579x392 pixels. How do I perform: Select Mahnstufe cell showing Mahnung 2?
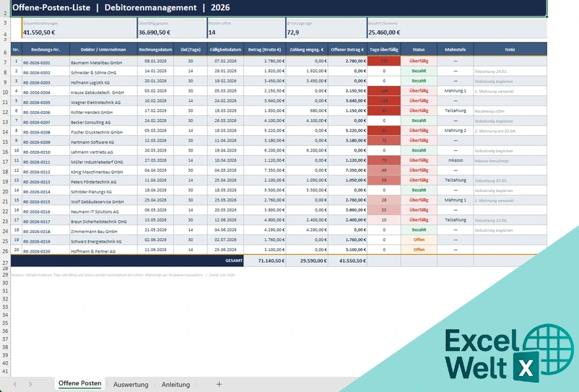(456, 131)
